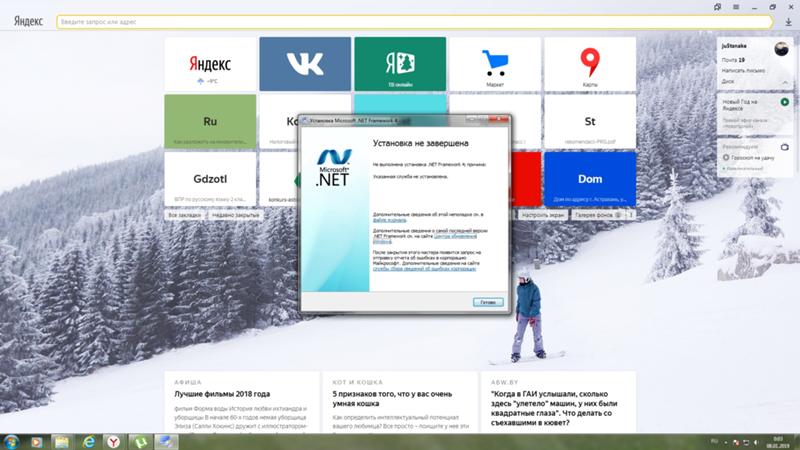Viewport: 800px width, 450px height.
Task: Click the user avatar in the profile widget
Action: click(x=781, y=49)
